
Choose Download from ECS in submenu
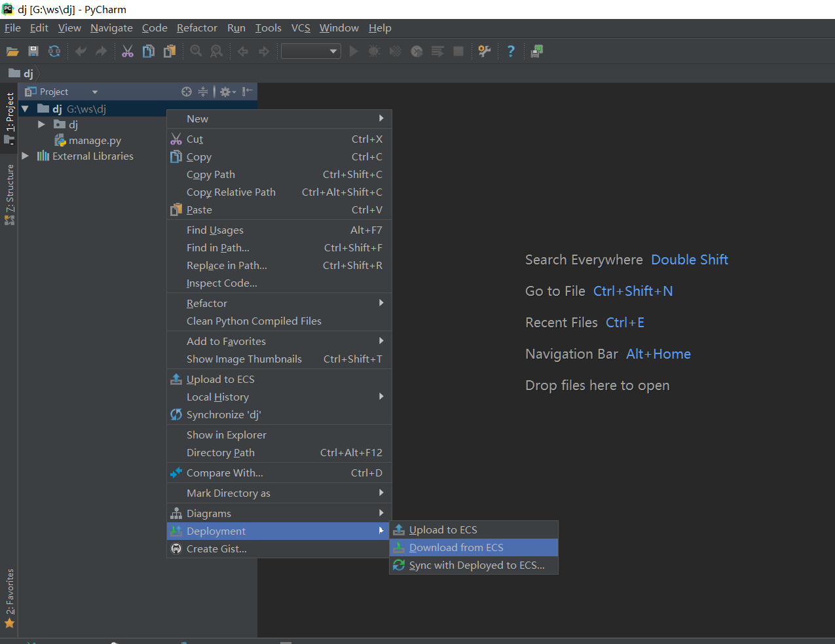pyautogui.click(x=473, y=547)
